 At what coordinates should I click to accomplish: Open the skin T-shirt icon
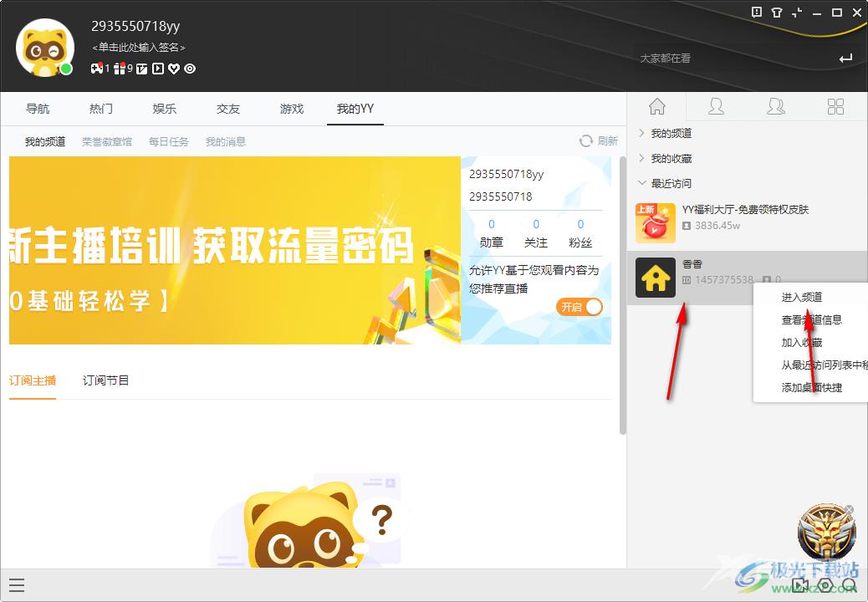point(777,13)
